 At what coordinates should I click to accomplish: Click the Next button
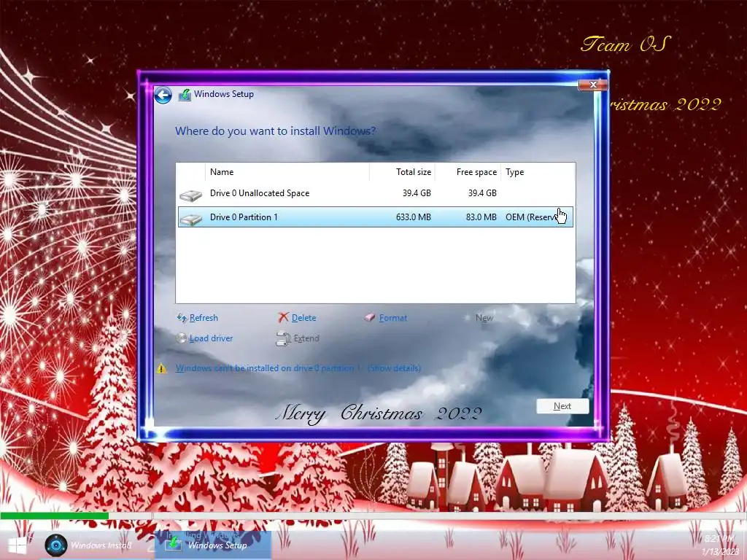pos(562,406)
